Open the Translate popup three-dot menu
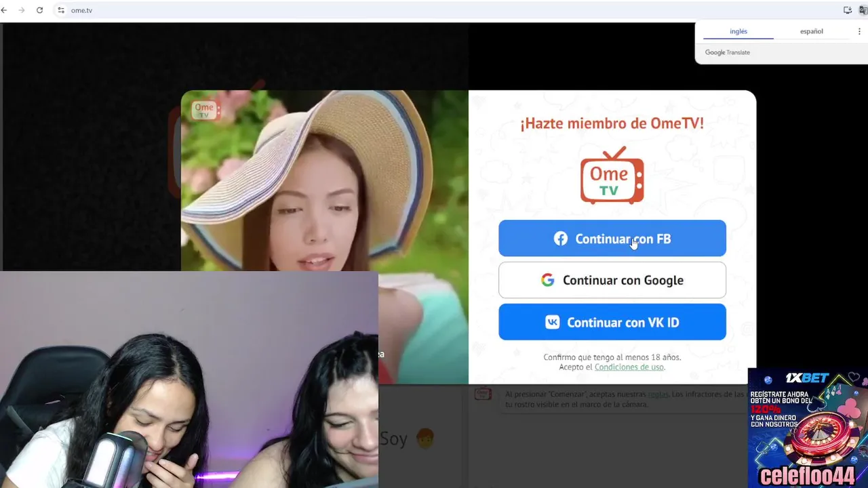868x488 pixels. [859, 31]
